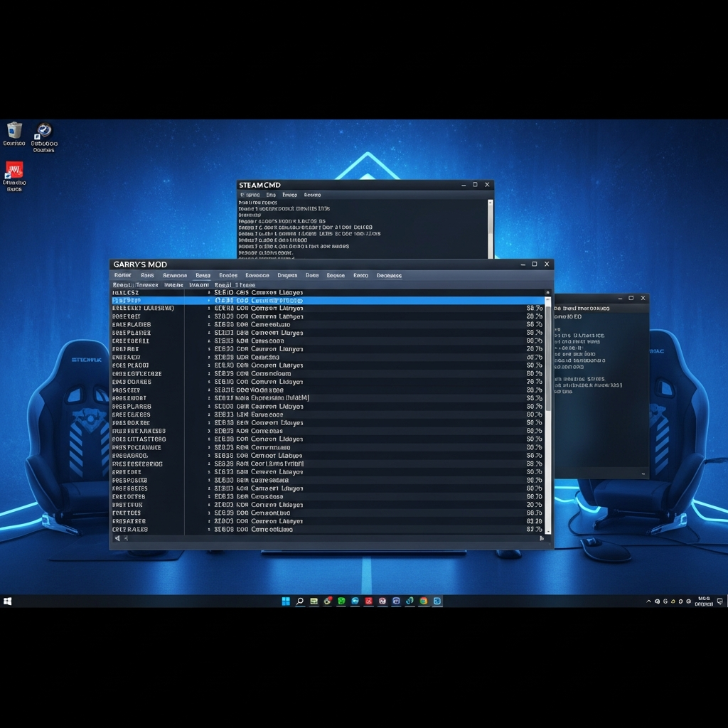The width and height of the screenshot is (728, 728).
Task: Open the light-blue square taskbar icon at the end
Action: pyautogui.click(x=437, y=601)
